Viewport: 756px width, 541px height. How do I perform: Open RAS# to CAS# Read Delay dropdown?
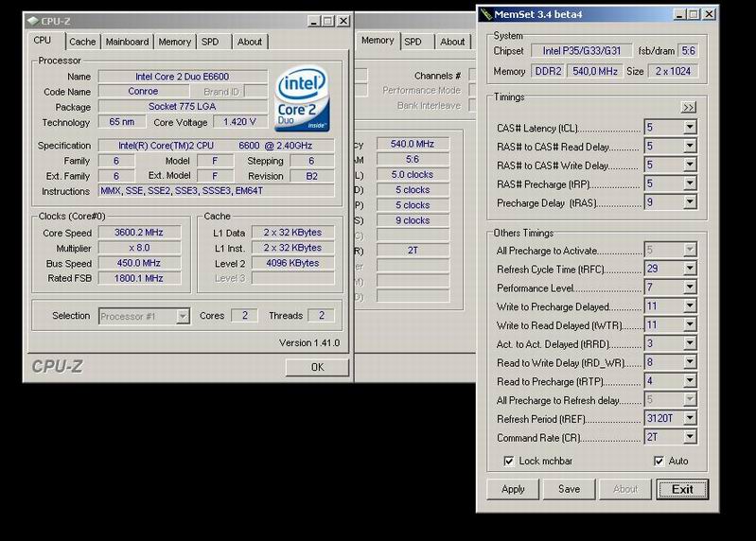690,146
